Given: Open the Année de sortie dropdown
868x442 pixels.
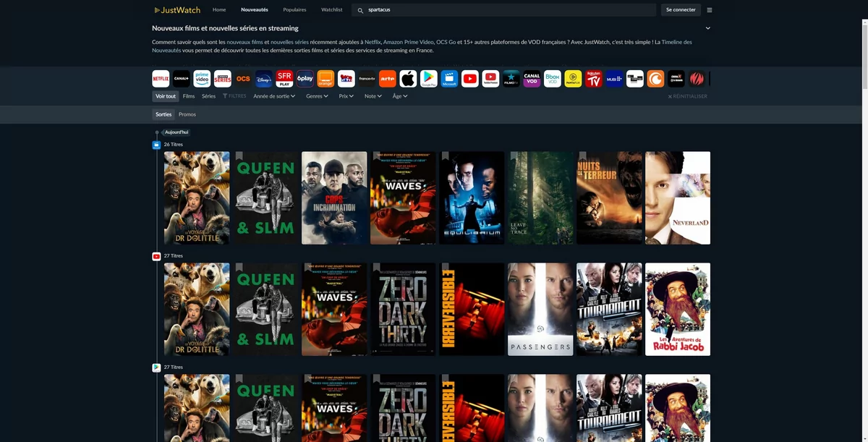Looking at the screenshot, I should (x=274, y=96).
